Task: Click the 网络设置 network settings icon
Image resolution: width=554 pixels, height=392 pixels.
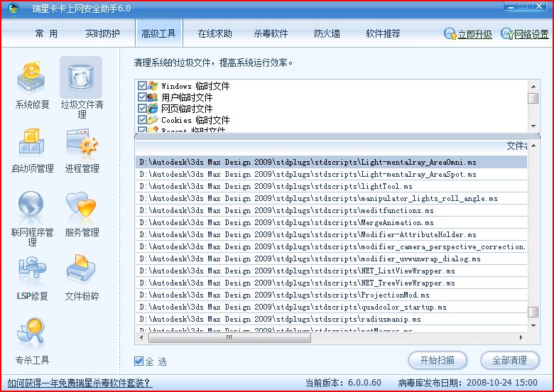Action: [507, 34]
